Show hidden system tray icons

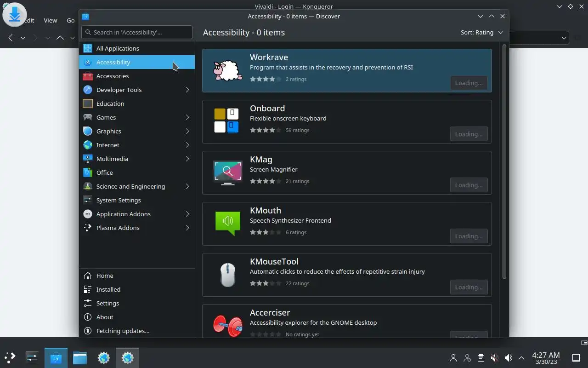(521, 358)
